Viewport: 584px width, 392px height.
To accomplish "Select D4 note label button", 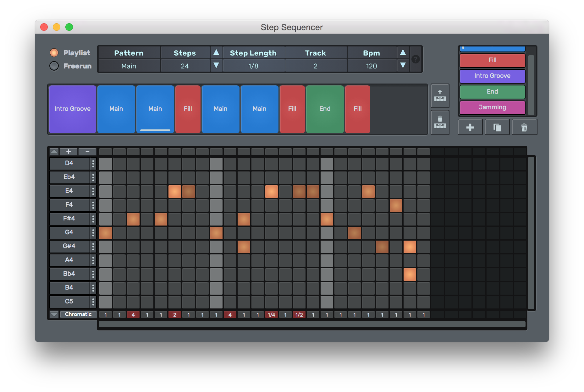I will click(69, 163).
